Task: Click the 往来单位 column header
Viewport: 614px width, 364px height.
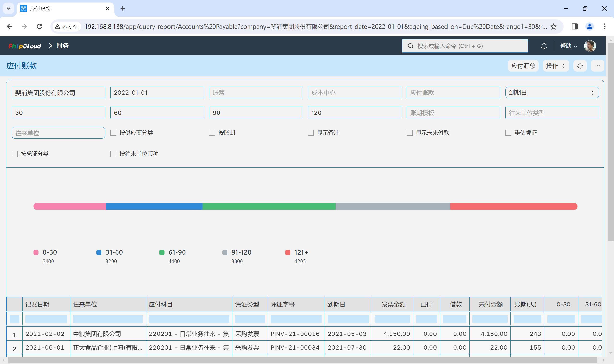Action: tap(108, 304)
